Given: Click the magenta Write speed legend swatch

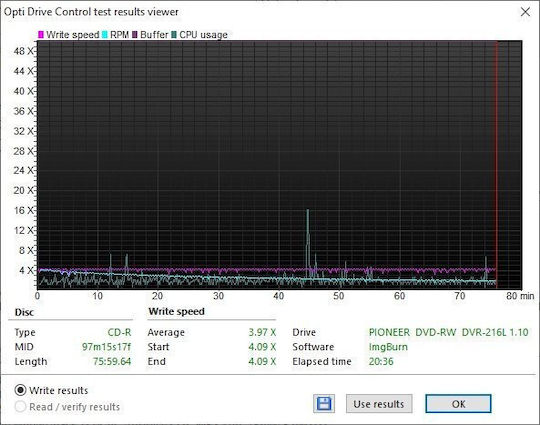Looking at the screenshot, I should [41, 35].
